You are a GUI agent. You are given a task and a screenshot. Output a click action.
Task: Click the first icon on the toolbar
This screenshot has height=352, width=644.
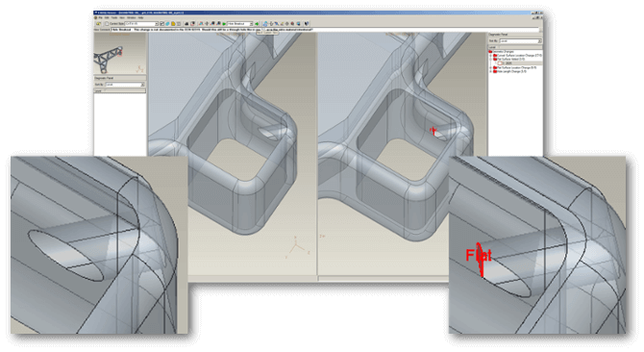point(99,23)
